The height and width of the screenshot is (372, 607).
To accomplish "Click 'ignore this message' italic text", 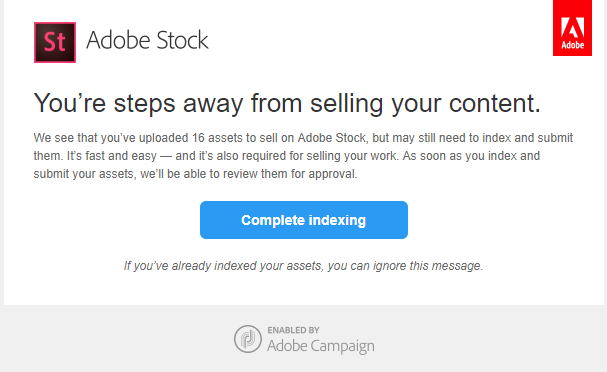I will click(428, 266).
